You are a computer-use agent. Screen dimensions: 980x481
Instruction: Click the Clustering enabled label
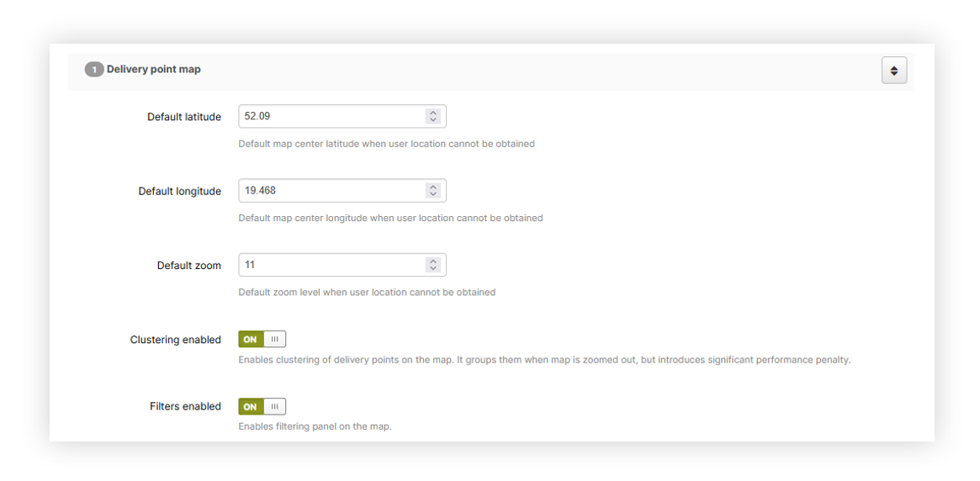[x=175, y=340]
